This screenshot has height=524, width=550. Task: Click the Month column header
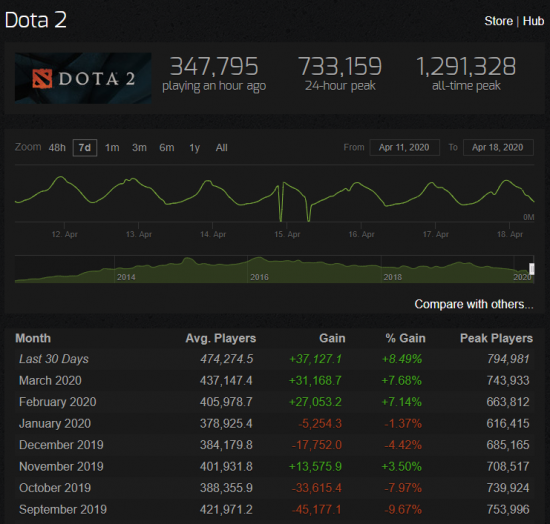click(x=33, y=338)
